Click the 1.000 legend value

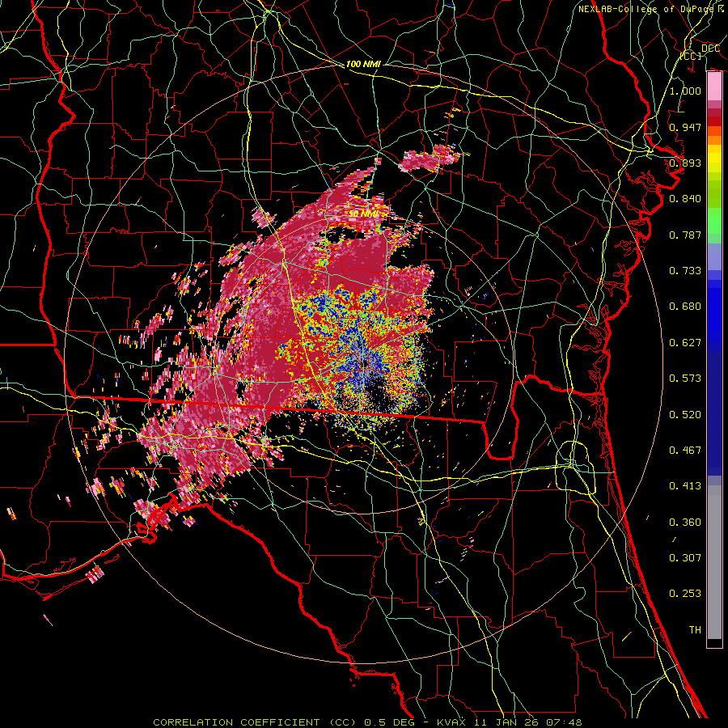(685, 91)
